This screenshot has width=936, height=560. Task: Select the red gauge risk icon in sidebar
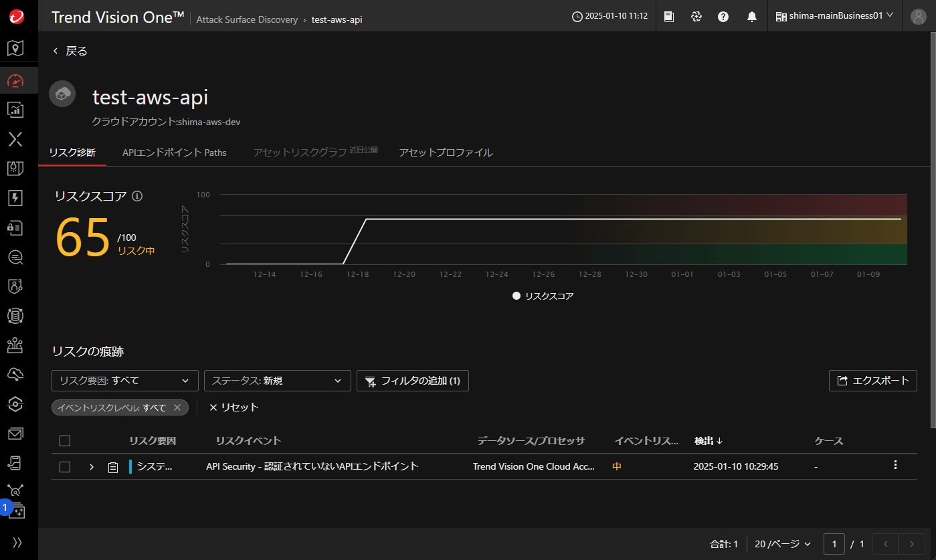[x=15, y=82]
